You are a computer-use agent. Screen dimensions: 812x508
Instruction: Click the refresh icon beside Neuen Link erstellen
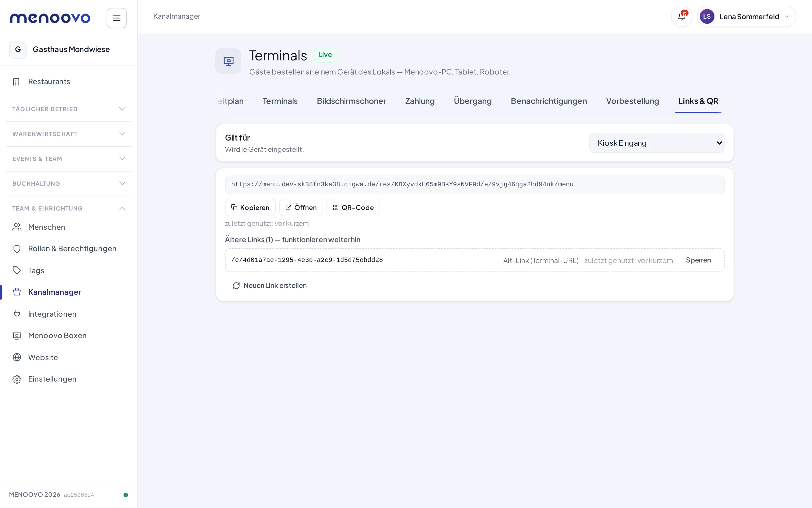tap(236, 286)
